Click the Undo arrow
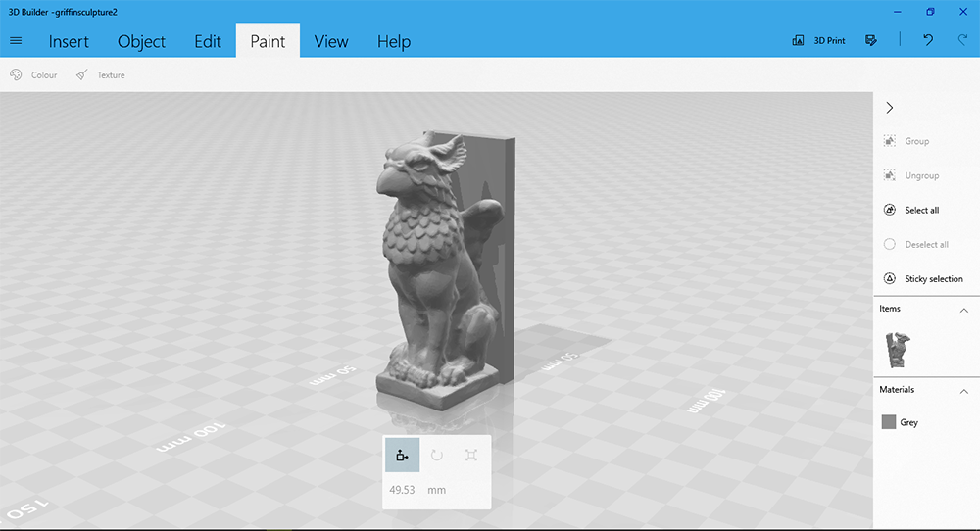Image resolution: width=980 pixels, height=531 pixels. 928,41
